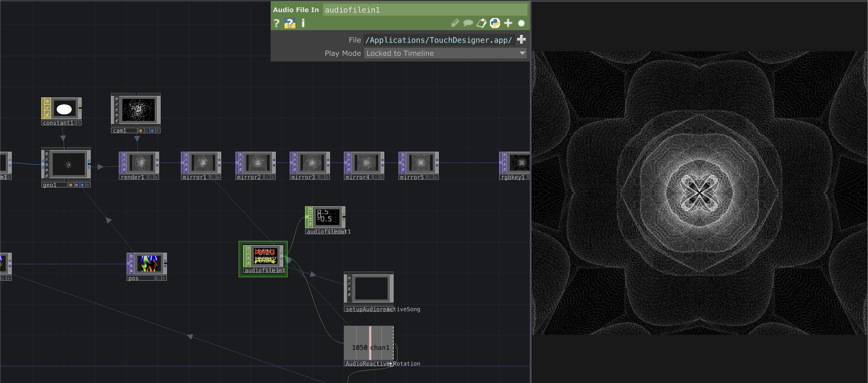Click bypass flag on mirror1 node
This screenshot has width=868, height=383.
[x=186, y=160]
